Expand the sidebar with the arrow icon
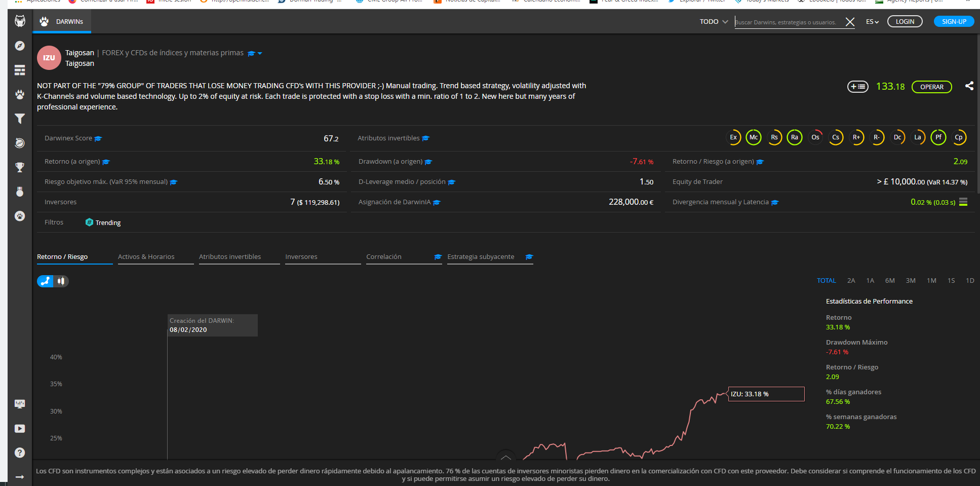 pyautogui.click(x=20, y=477)
